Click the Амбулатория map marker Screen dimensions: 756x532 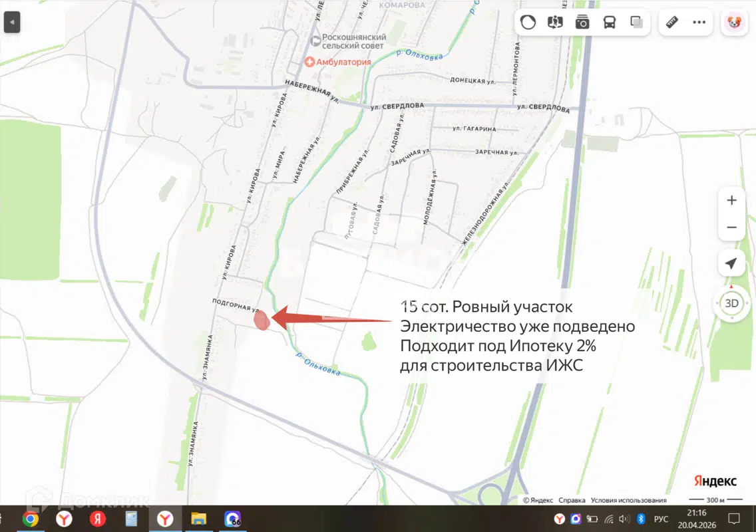click(x=309, y=62)
